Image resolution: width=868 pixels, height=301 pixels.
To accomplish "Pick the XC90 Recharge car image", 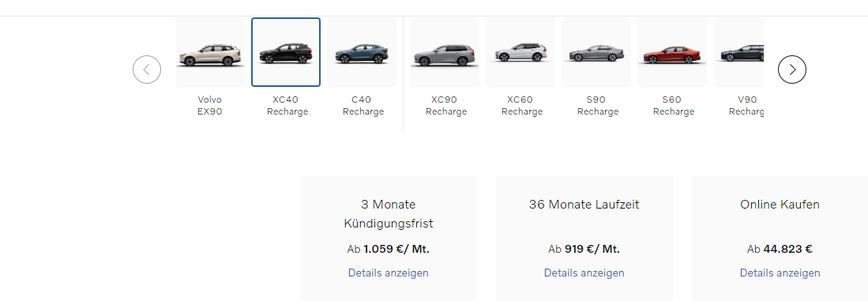I will pyautogui.click(x=445, y=53).
